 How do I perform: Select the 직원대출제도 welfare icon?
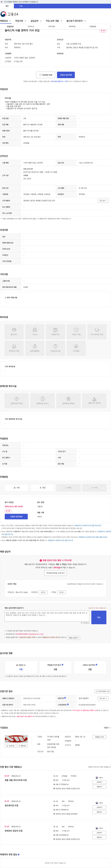click(35, 348)
